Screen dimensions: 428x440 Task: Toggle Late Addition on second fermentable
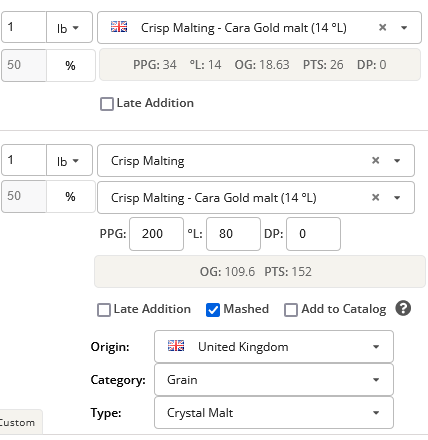coord(104,310)
